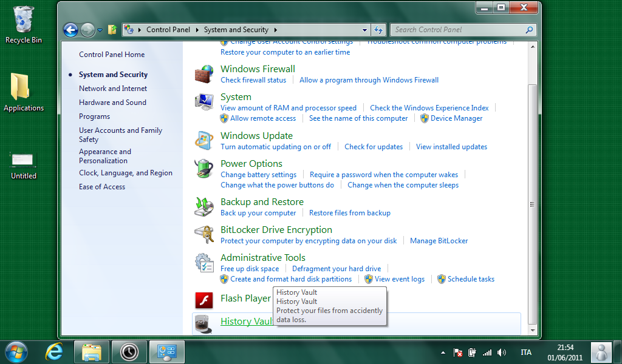This screenshot has height=364, width=622.
Task: Click Defragment your hard drive
Action: click(337, 269)
